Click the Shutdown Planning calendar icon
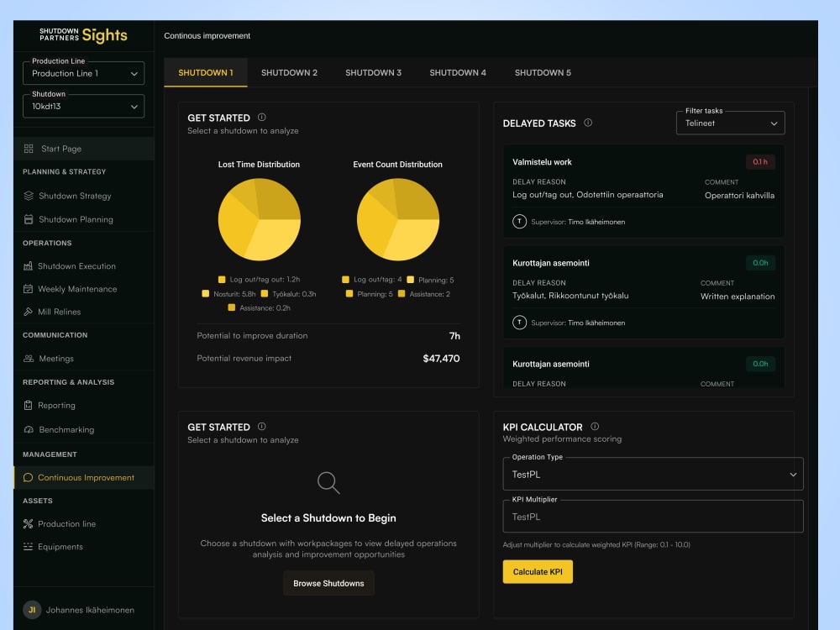Screen dimensions: 840x630 tap(29, 219)
